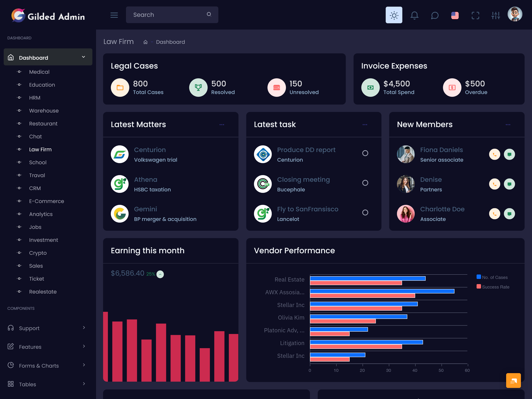Image resolution: width=532 pixels, height=399 pixels.
Task: Click Features edit icon
Action: [11, 346]
